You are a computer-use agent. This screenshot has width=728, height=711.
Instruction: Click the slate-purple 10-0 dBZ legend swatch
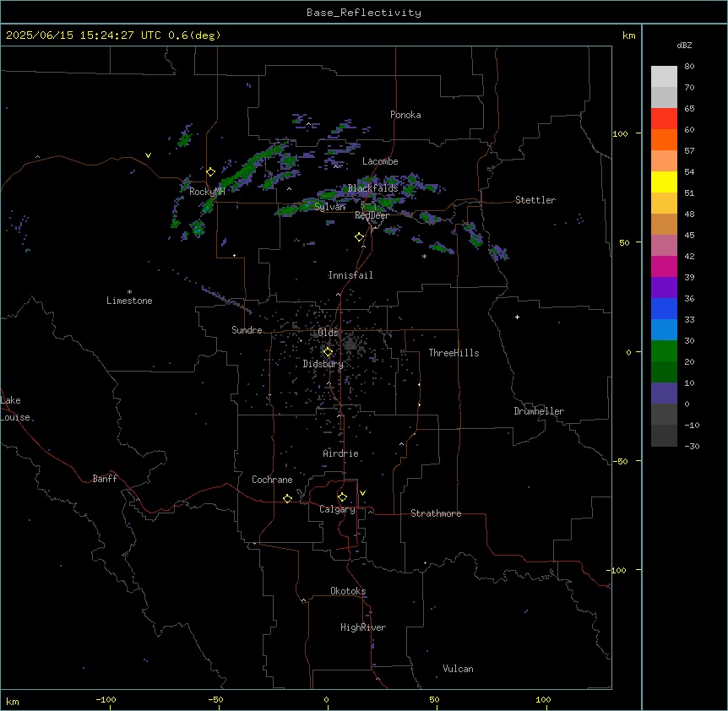click(664, 393)
